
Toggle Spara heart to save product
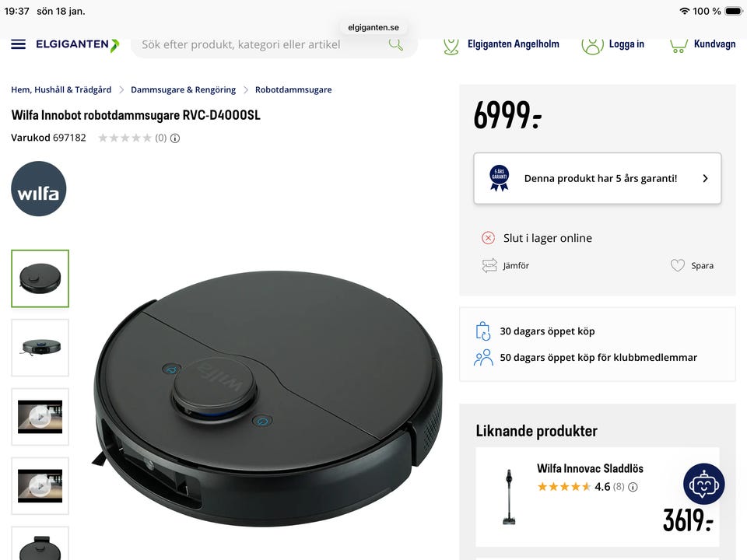click(x=692, y=265)
